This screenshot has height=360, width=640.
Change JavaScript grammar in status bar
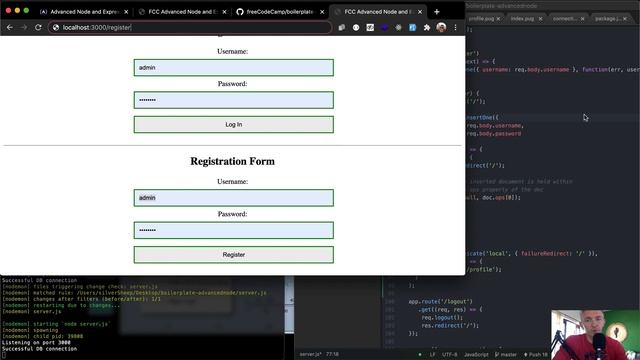click(476, 355)
